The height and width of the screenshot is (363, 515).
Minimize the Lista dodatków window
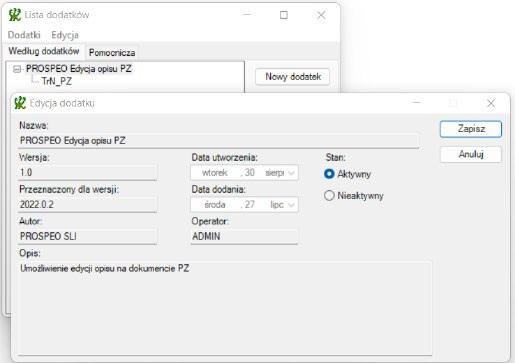coord(246,15)
